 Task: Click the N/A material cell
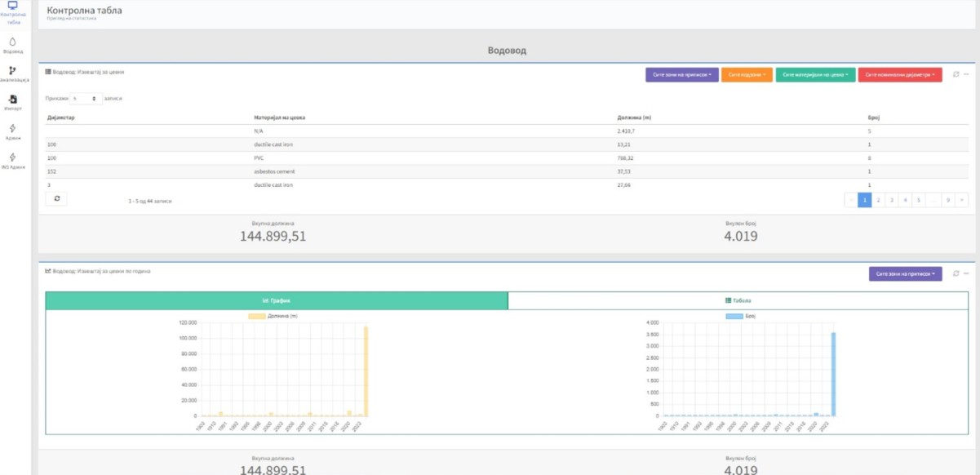pyautogui.click(x=259, y=131)
